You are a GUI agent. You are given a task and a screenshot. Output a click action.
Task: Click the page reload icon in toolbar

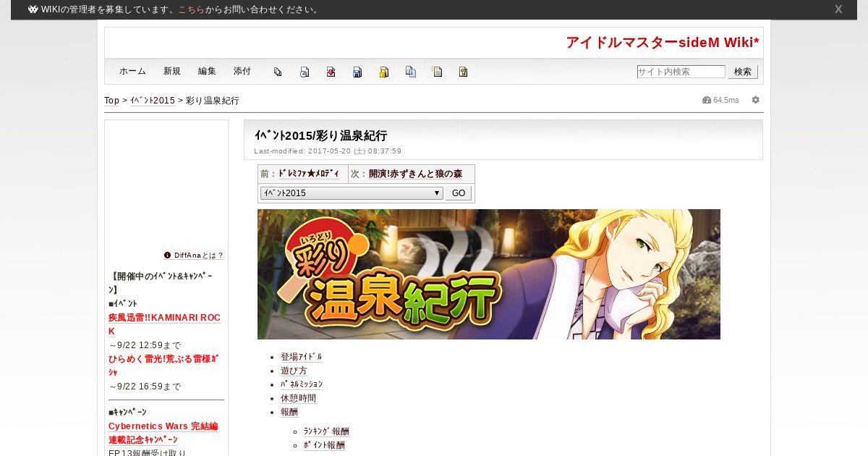(x=305, y=72)
